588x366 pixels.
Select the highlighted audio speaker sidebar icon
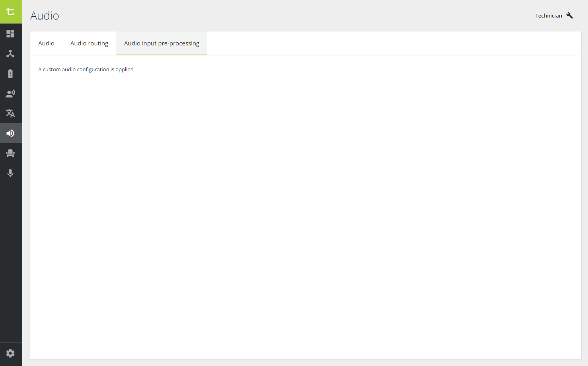point(11,133)
